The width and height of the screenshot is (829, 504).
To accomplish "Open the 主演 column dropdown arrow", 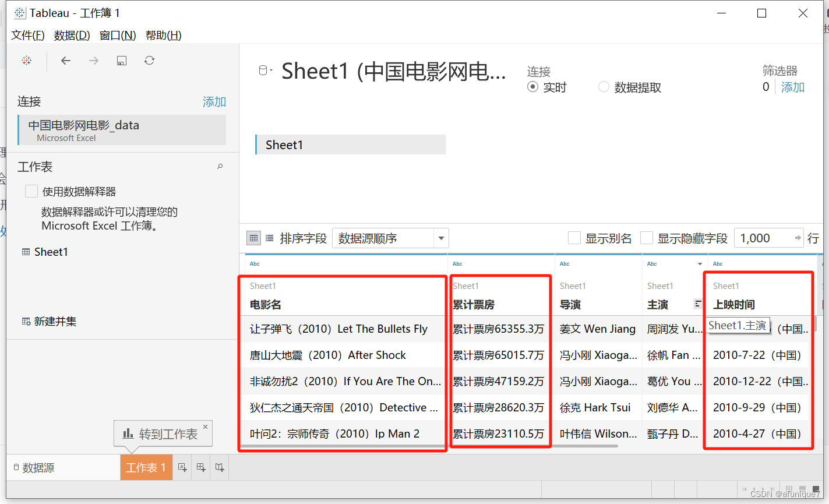I will (x=700, y=264).
